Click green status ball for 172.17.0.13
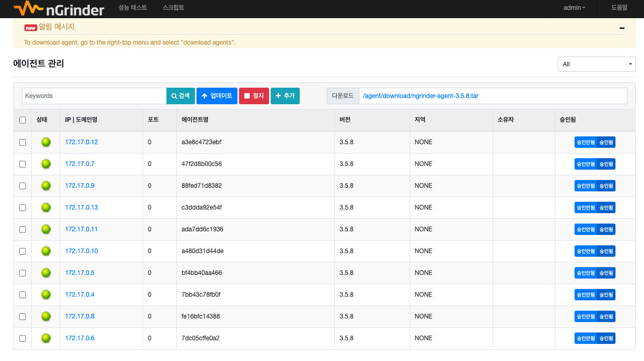The width and height of the screenshot is (644, 361). [46, 207]
